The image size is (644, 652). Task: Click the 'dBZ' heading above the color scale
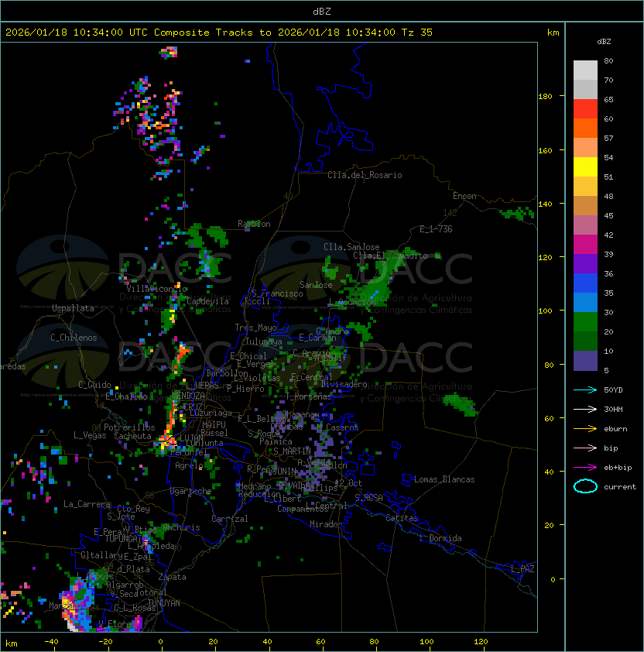coord(604,42)
